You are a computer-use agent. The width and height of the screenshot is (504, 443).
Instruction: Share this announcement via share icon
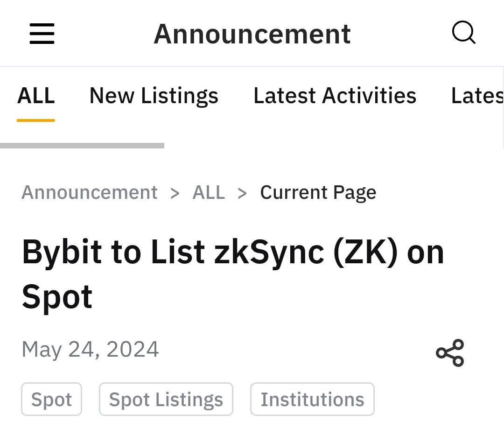tap(450, 352)
